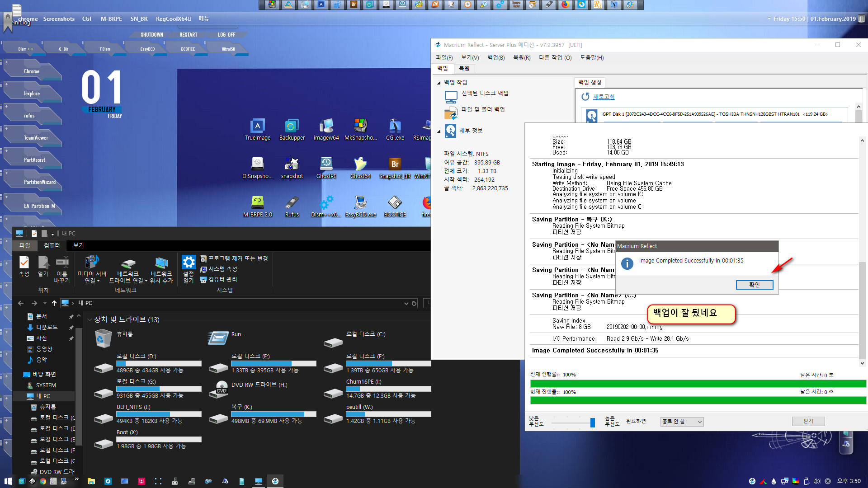This screenshot has width=868, height=488.
Task: Open the Ghost64 desktop icon
Action: tap(360, 168)
